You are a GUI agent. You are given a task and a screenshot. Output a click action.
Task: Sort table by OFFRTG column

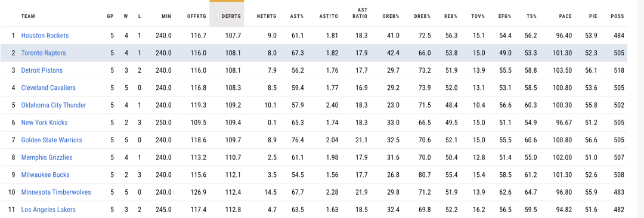[196, 17]
